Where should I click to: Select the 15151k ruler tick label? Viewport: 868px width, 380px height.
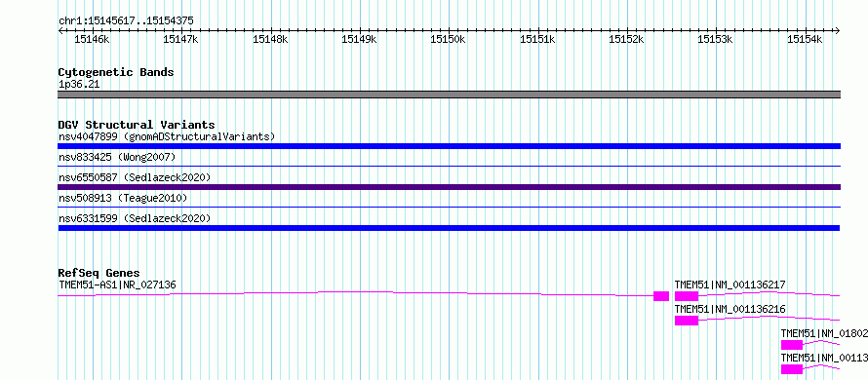click(537, 39)
